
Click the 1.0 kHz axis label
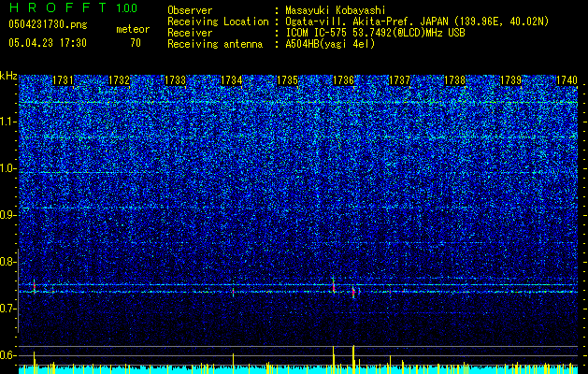(8, 168)
